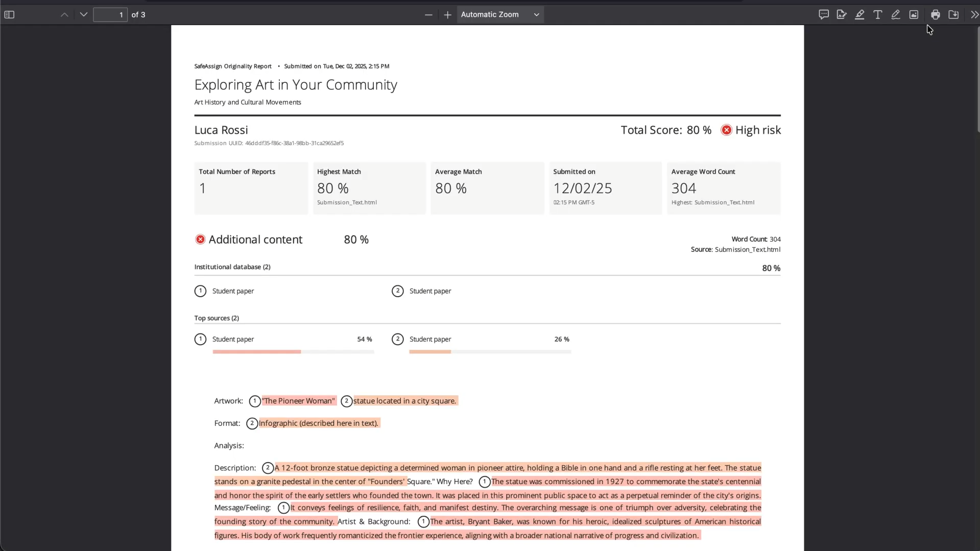980x551 pixels.
Task: Select the add image tool
Action: pyautogui.click(x=914, y=15)
